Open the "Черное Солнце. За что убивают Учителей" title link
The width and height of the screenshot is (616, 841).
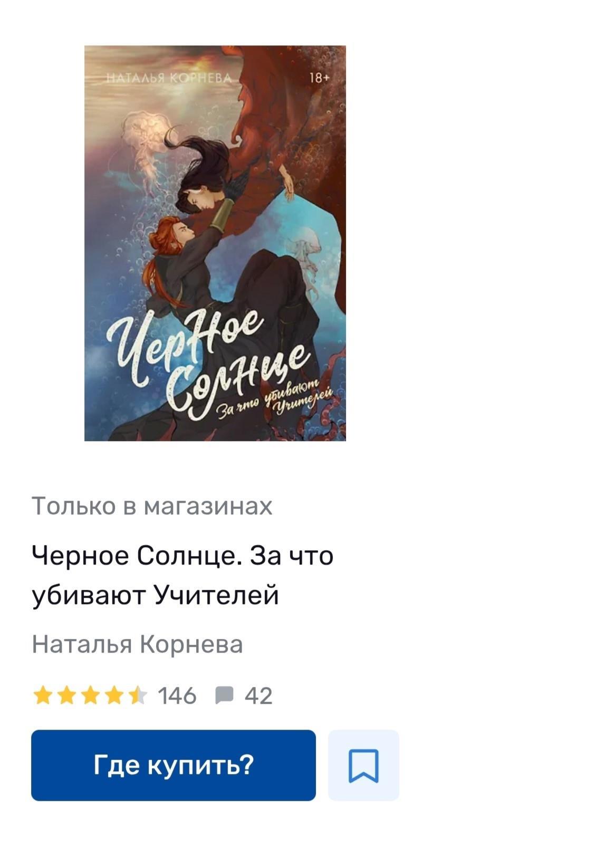click(182, 576)
